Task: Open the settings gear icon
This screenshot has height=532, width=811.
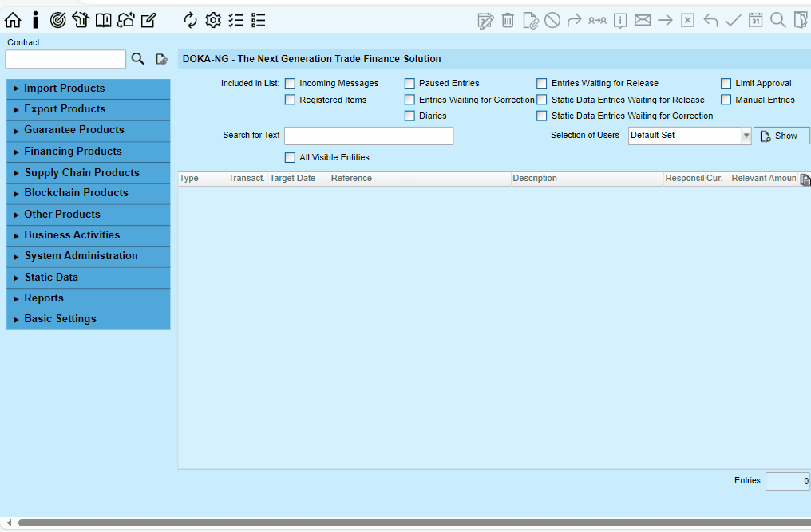Action: 213,20
